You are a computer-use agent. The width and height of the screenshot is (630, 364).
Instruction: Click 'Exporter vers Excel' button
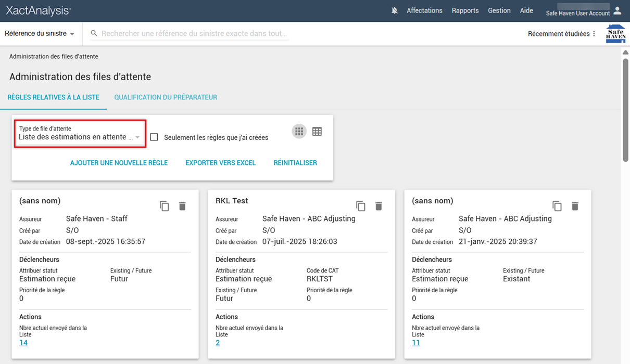click(x=220, y=163)
